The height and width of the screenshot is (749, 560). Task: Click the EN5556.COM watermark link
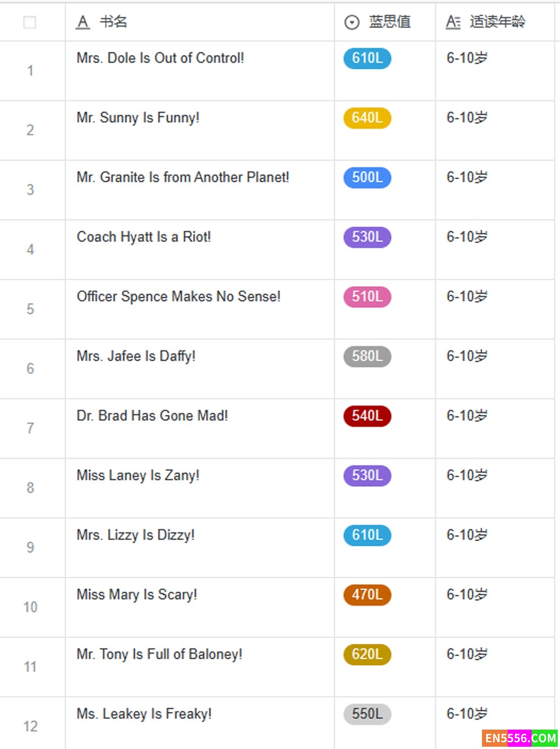click(520, 738)
